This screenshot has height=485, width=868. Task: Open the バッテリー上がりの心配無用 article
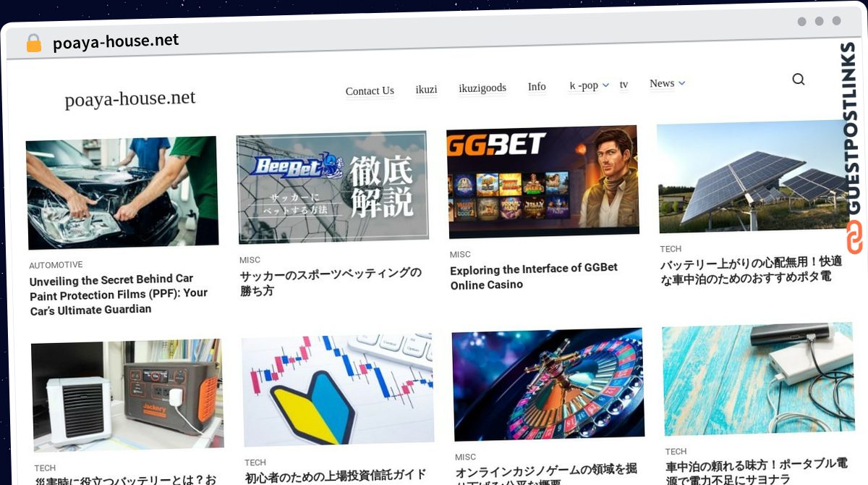(751, 269)
